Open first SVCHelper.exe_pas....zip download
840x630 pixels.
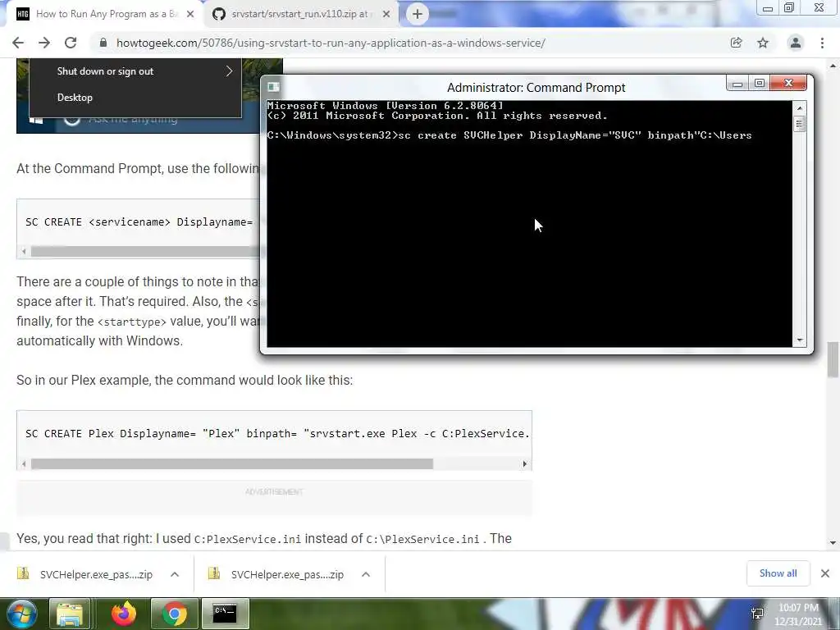pos(96,574)
